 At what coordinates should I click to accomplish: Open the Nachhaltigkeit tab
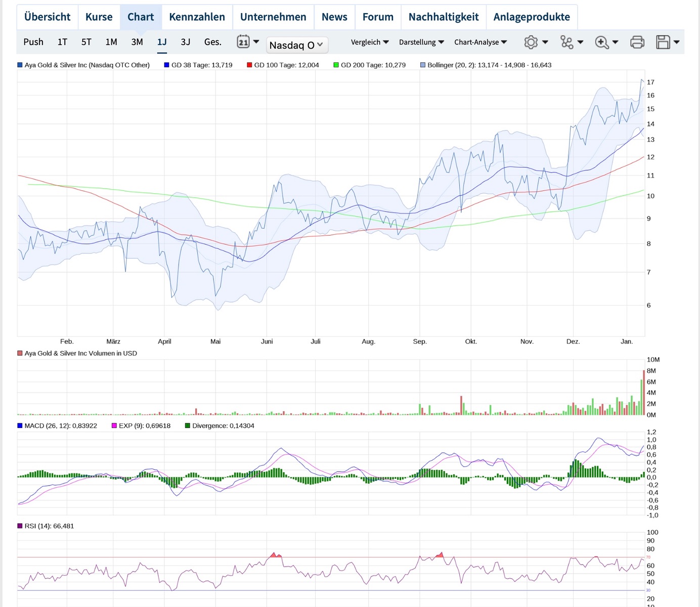click(x=443, y=17)
